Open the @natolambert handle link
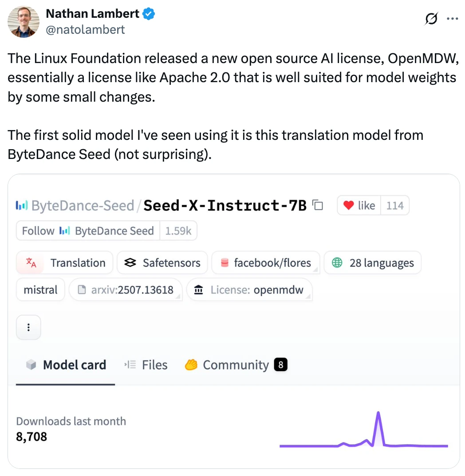The height and width of the screenshot is (476, 465). (x=85, y=29)
